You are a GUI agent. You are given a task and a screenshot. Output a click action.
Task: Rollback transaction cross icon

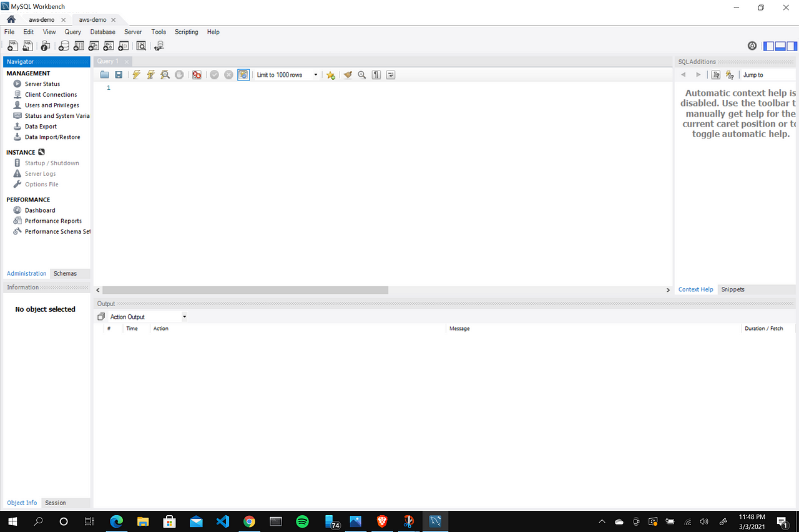coord(228,75)
